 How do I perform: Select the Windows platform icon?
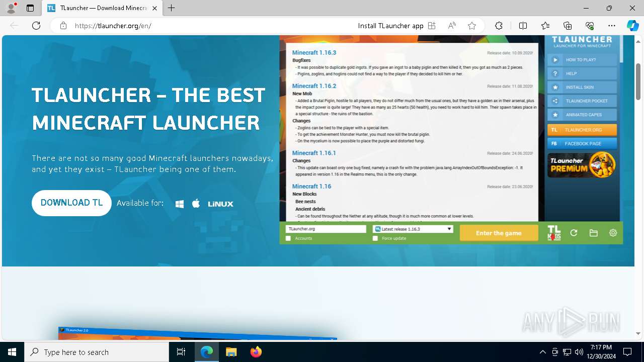[180, 204]
